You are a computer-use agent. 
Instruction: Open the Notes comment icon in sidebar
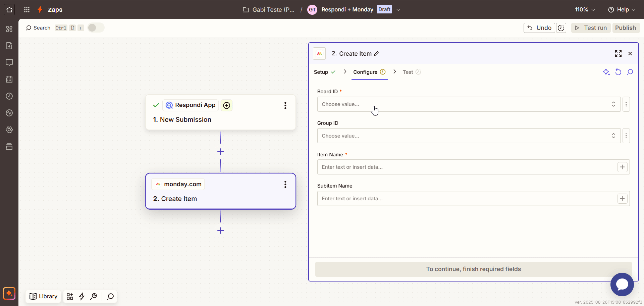(x=9, y=63)
